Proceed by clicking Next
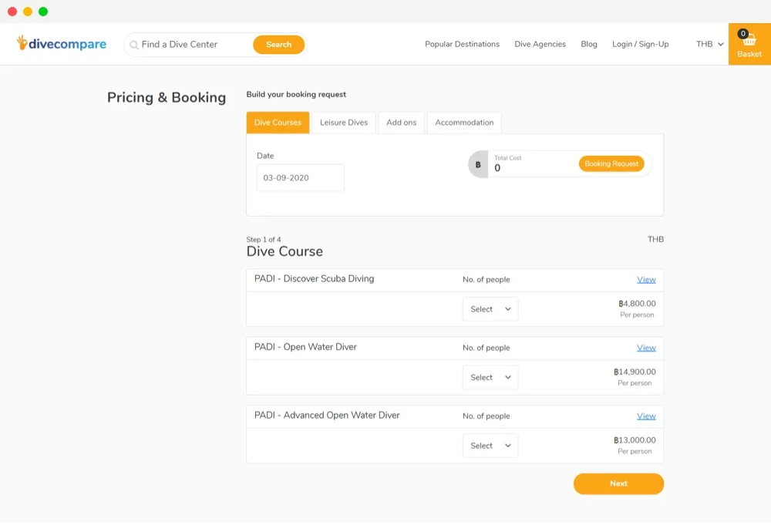The height and width of the screenshot is (532, 771). point(618,483)
